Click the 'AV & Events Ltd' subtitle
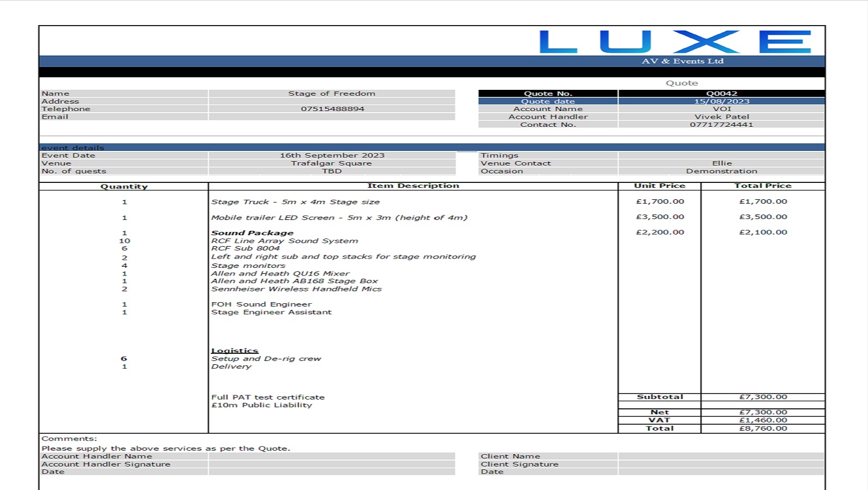The width and height of the screenshot is (868, 490). [x=683, y=61]
